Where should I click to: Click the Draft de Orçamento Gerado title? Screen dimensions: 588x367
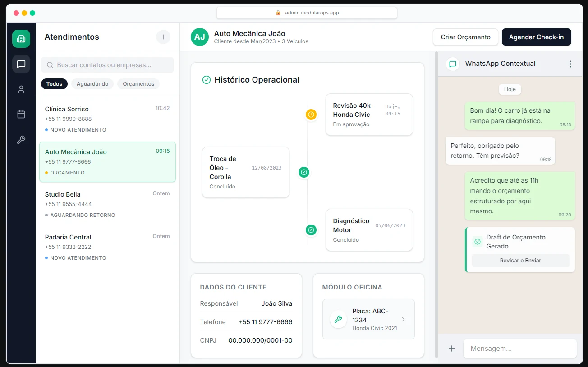coord(516,242)
